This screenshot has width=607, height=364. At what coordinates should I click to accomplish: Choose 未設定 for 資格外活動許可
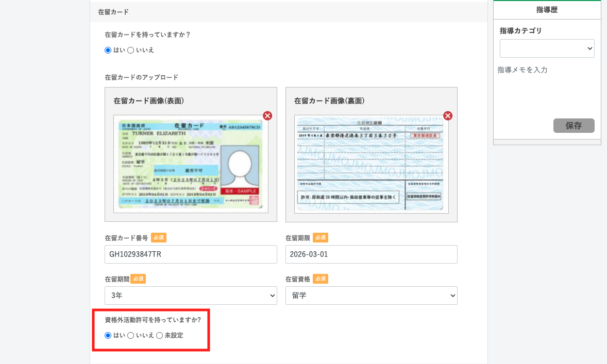tap(160, 335)
